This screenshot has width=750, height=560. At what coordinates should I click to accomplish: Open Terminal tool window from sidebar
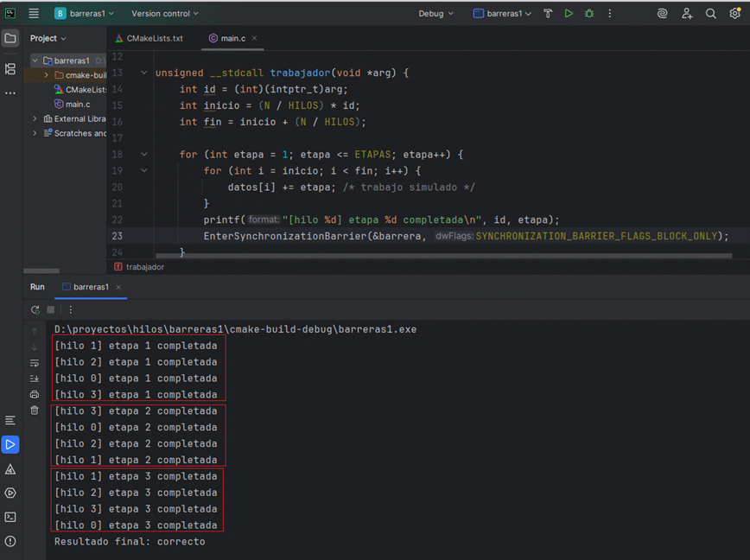(10, 517)
